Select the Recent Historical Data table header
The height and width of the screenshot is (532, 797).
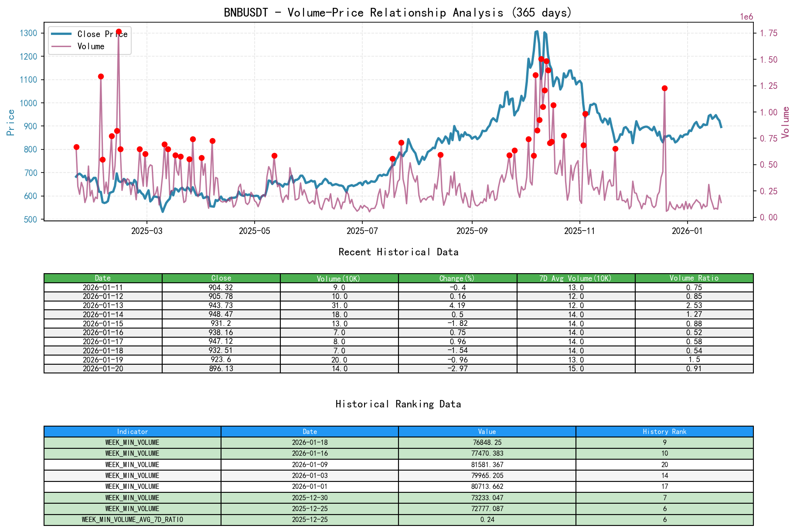tap(398, 278)
